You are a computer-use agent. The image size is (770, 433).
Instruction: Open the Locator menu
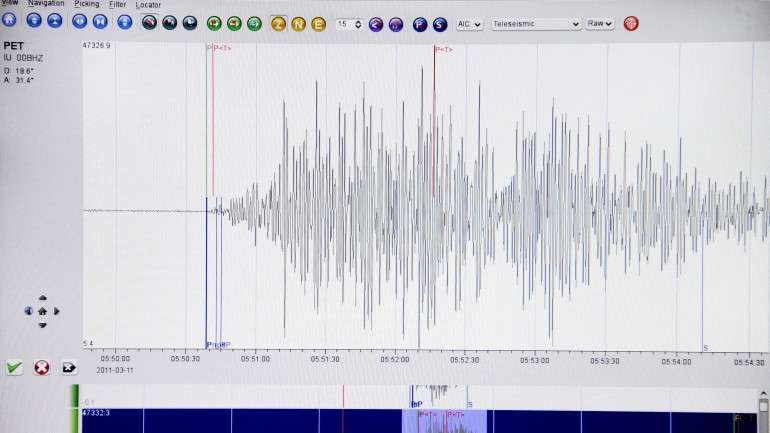[x=148, y=5]
